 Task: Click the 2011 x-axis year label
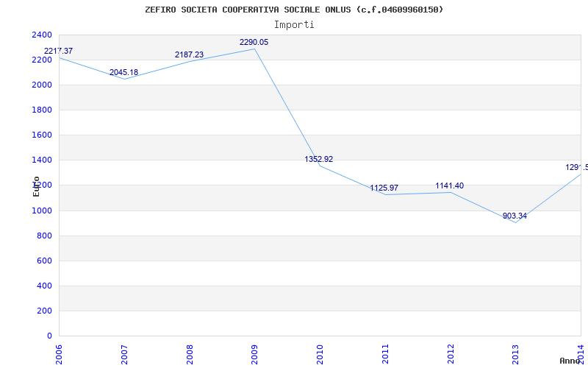pos(385,355)
